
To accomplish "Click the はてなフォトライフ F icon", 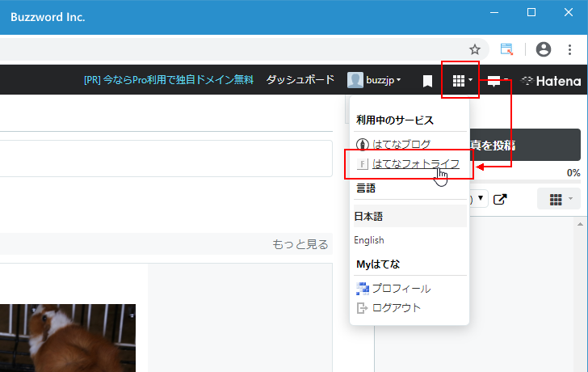I will coord(362,164).
